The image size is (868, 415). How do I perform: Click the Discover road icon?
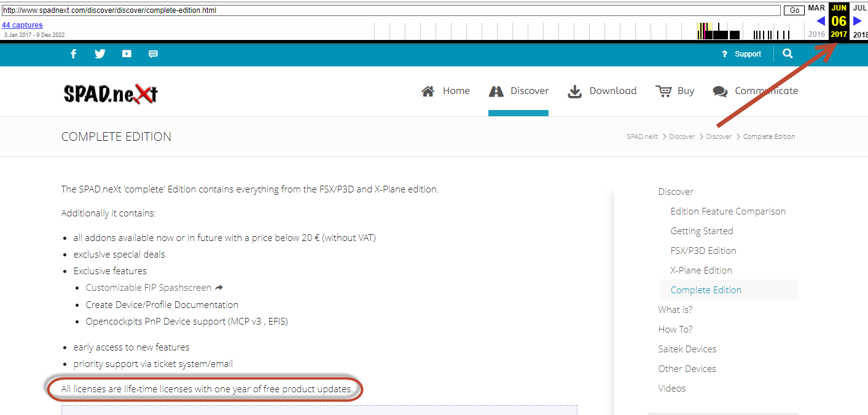[x=496, y=91]
